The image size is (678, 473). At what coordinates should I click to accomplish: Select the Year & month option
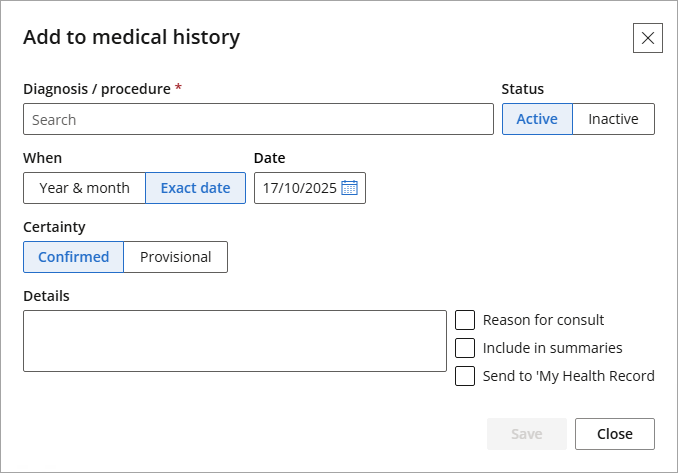coord(84,188)
